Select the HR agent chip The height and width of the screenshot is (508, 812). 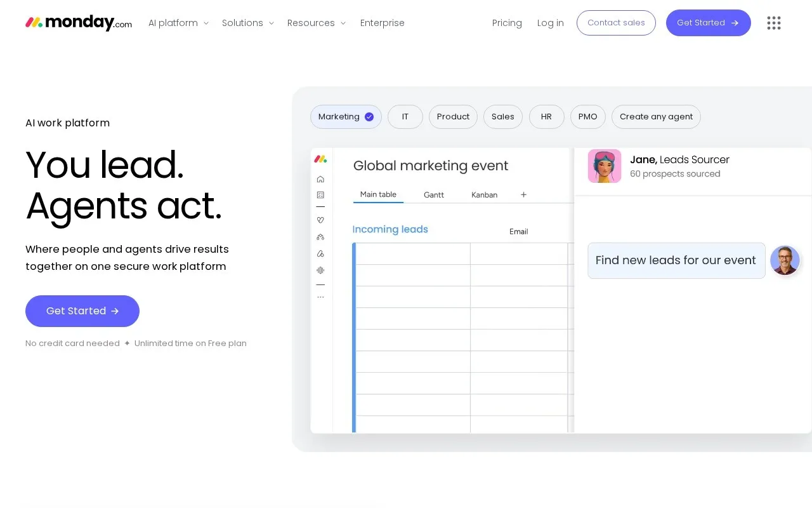tap(547, 117)
